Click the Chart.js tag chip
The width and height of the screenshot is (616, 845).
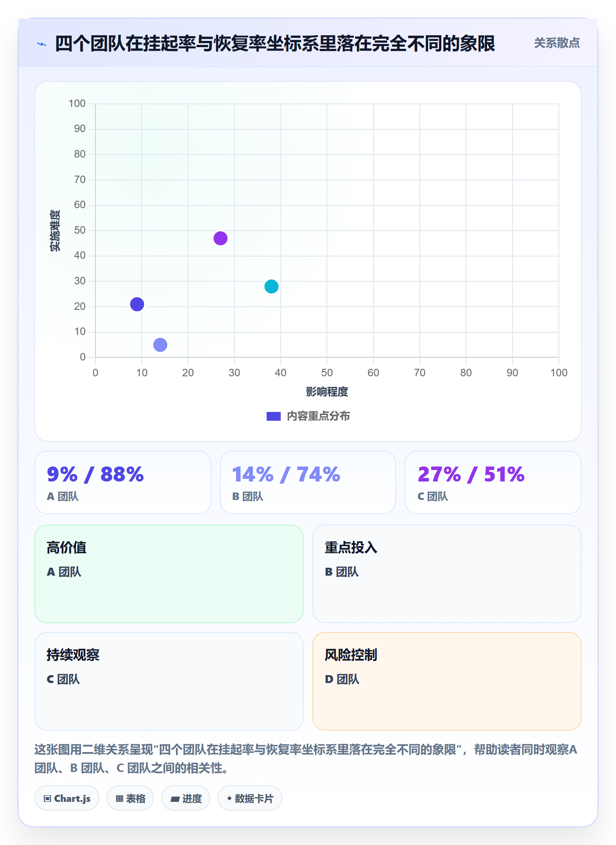pyautogui.click(x=67, y=798)
